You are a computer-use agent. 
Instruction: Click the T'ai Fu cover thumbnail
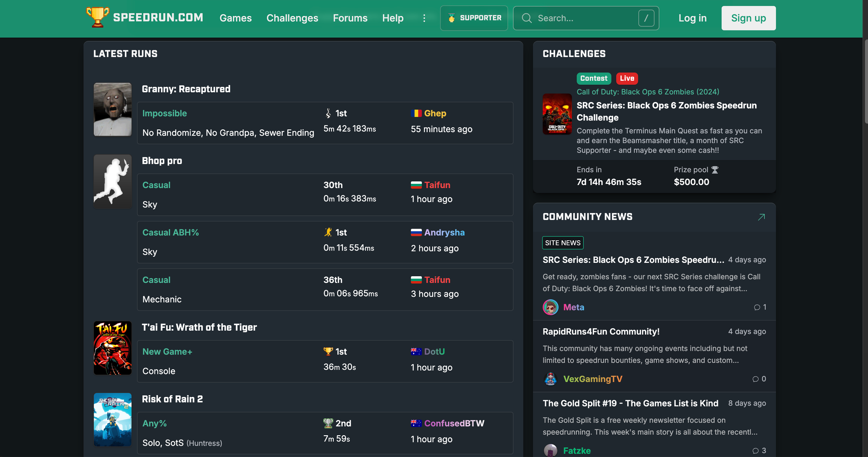(x=113, y=348)
